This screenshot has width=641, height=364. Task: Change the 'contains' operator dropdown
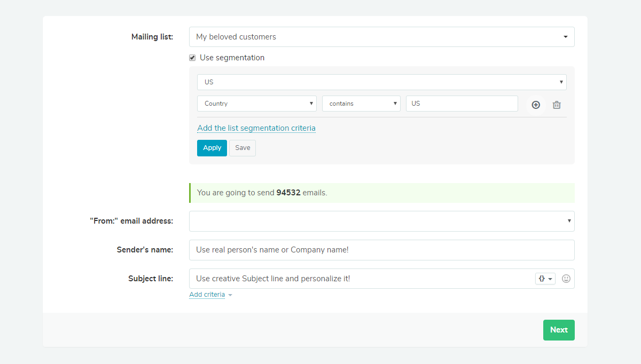point(361,104)
